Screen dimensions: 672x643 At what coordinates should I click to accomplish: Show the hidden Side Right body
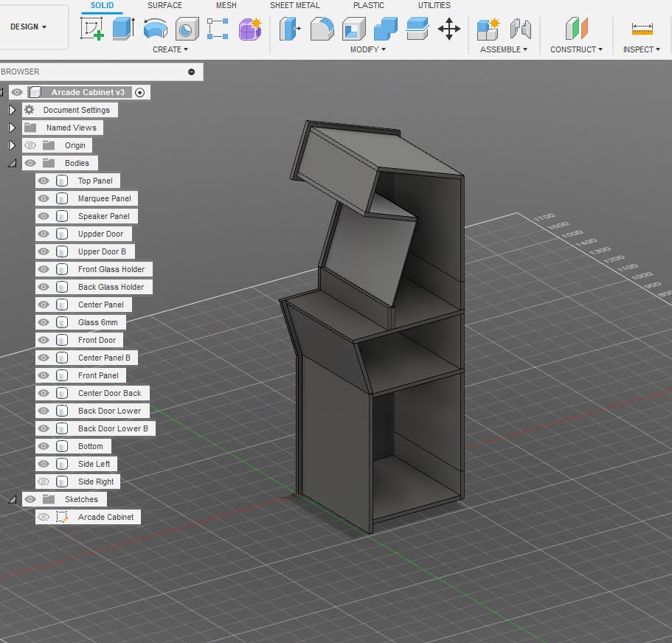[44, 482]
